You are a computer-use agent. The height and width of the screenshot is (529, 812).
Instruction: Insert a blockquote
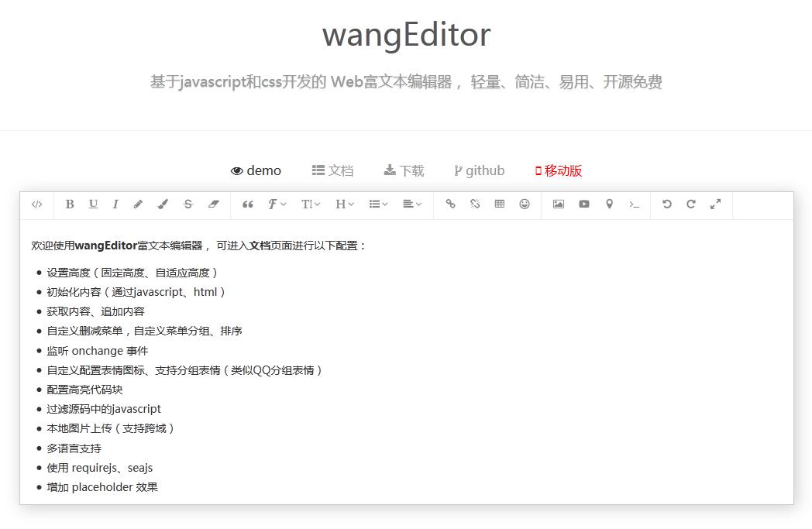point(248,204)
